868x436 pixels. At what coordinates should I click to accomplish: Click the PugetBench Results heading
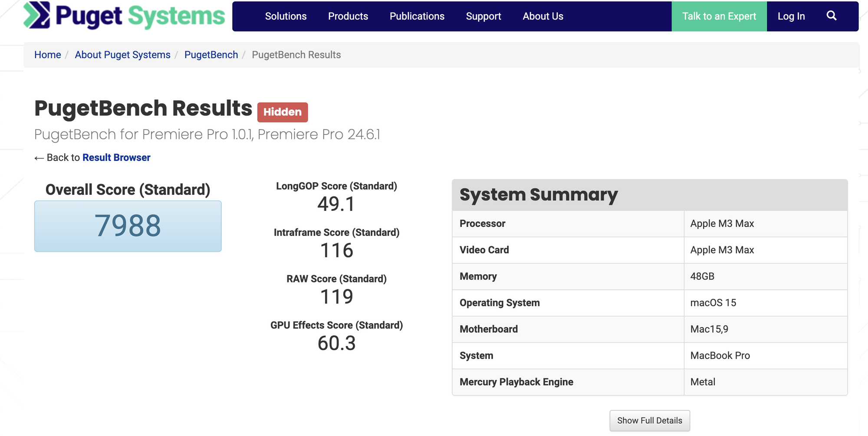(143, 108)
